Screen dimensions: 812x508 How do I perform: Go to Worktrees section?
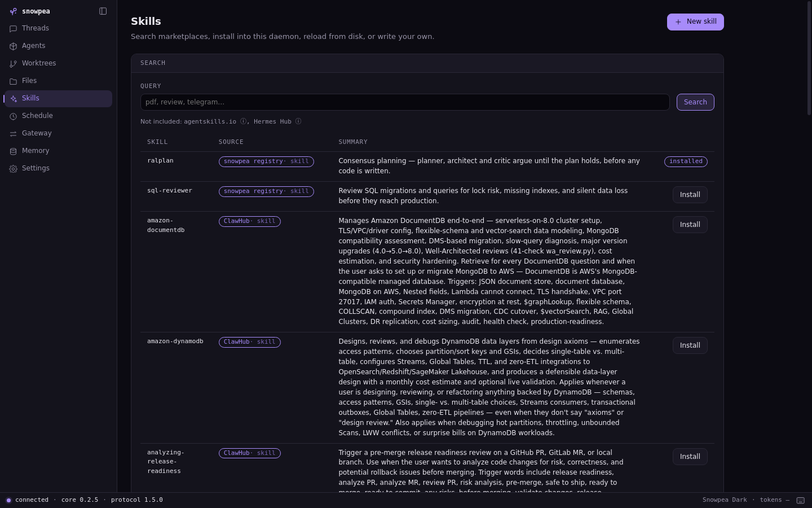point(58,63)
